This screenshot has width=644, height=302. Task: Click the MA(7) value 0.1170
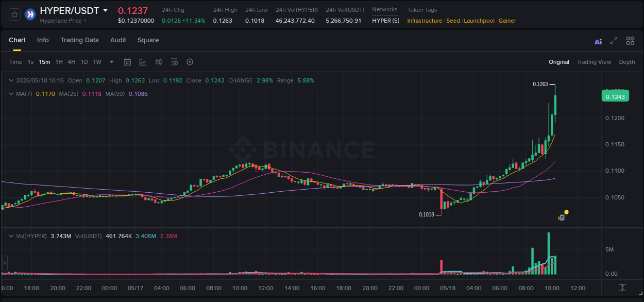45,94
